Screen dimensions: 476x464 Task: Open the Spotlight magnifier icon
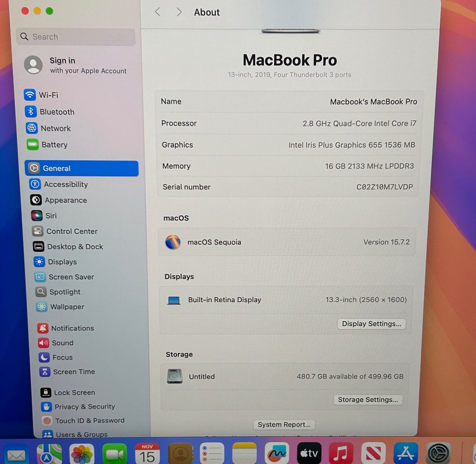point(41,292)
